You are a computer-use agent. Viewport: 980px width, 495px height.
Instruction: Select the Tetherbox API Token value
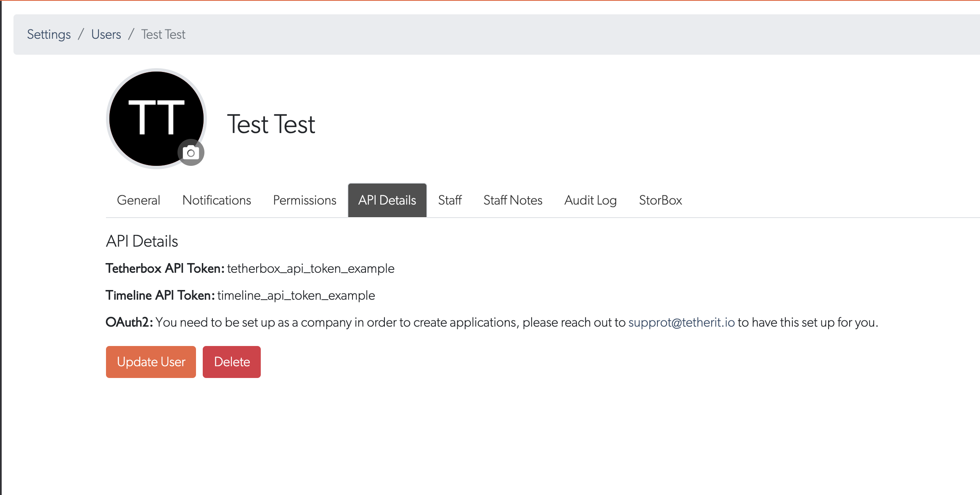tap(311, 268)
